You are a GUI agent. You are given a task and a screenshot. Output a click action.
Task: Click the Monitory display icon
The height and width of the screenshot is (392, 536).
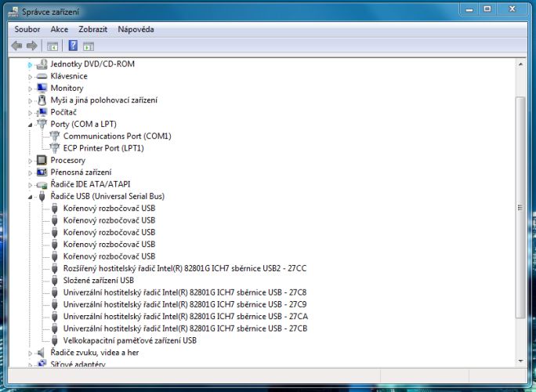(x=42, y=88)
